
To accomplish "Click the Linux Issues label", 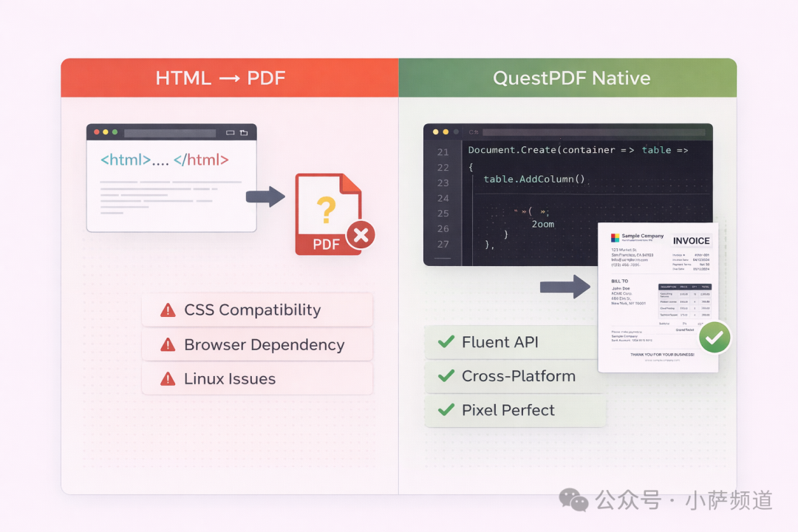I will click(230, 379).
